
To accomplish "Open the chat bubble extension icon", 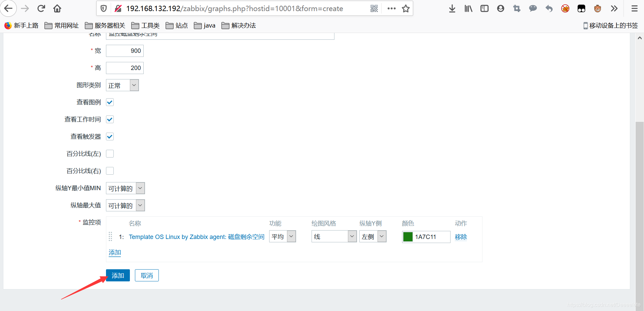I will [x=533, y=8].
